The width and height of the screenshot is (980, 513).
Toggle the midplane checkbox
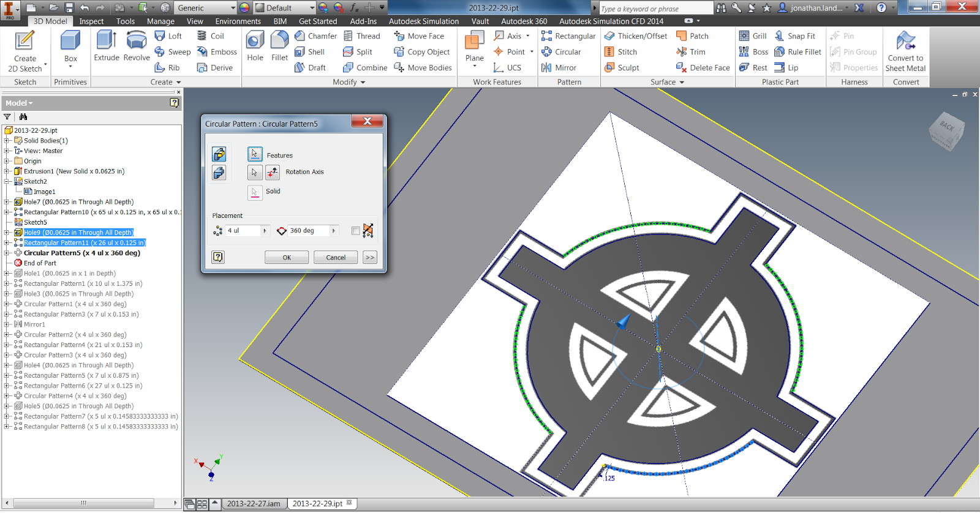click(x=356, y=231)
